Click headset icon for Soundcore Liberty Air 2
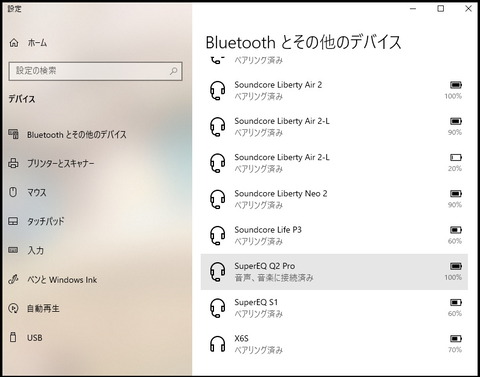 point(217,90)
